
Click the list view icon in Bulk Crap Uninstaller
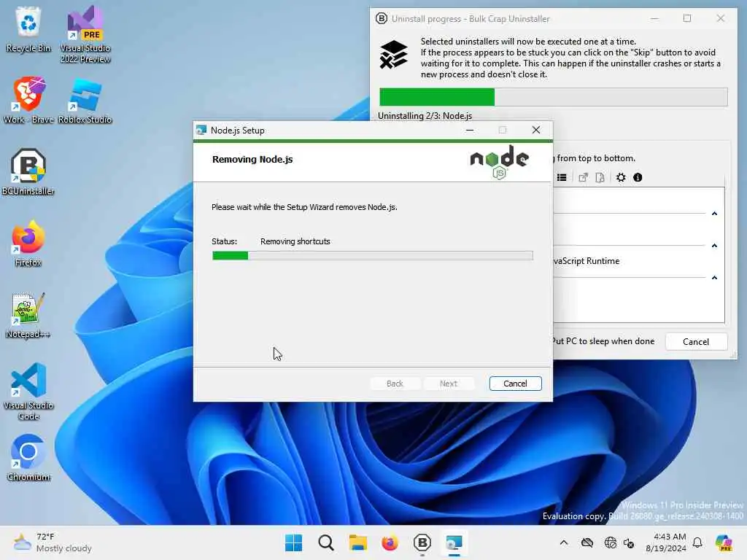(x=562, y=178)
